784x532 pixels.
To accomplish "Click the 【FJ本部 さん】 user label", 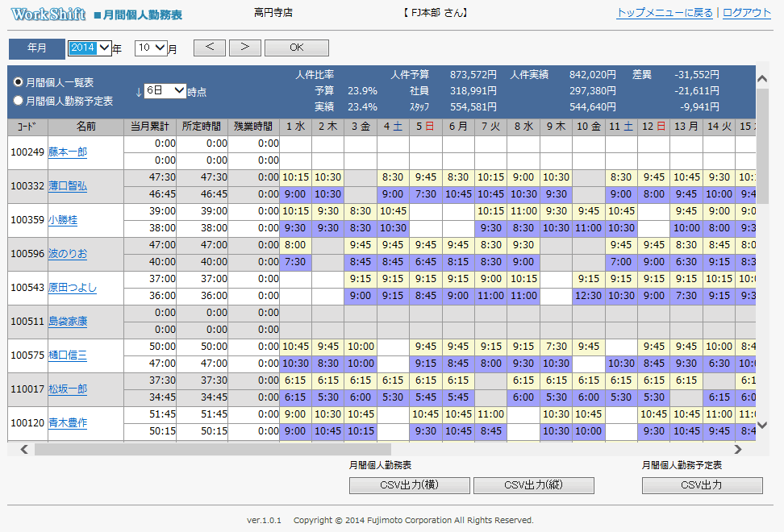I will tap(436, 12).
